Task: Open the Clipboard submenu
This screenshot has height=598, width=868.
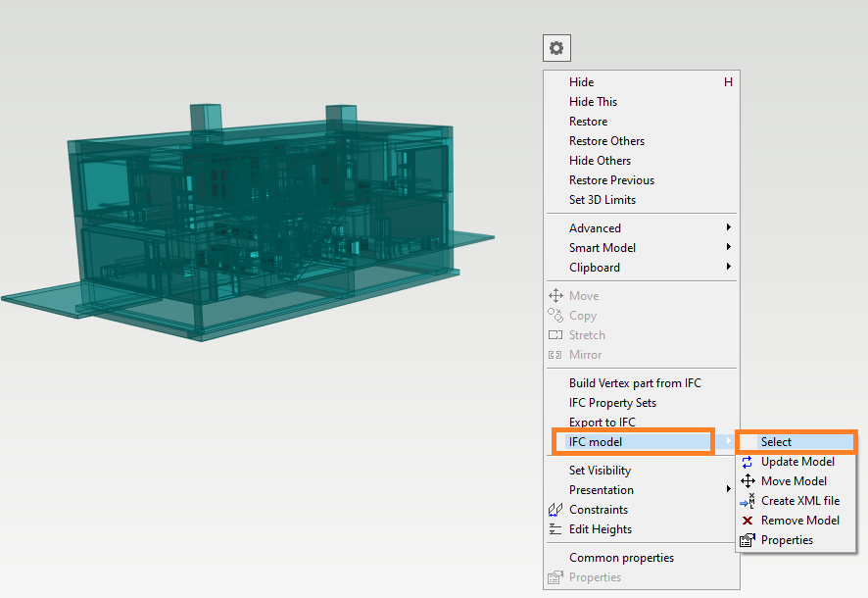Action: [595, 268]
